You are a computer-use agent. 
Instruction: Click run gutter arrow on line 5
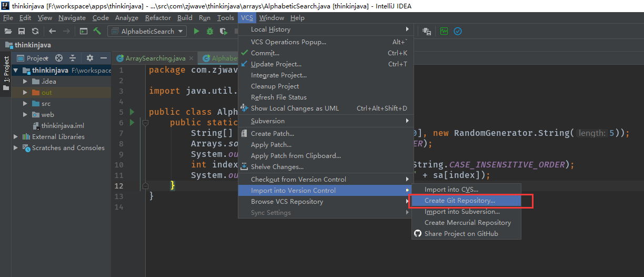132,112
